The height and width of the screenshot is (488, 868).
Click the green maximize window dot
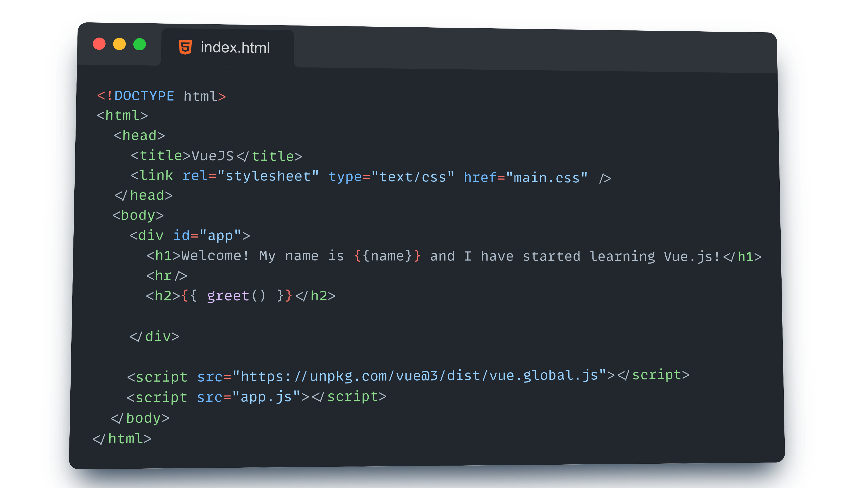[x=140, y=44]
